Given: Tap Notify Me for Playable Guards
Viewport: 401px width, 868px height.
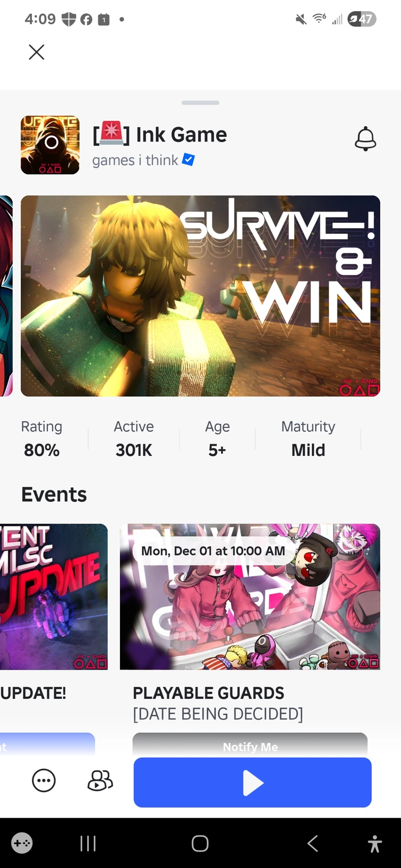Looking at the screenshot, I should pos(250,745).
